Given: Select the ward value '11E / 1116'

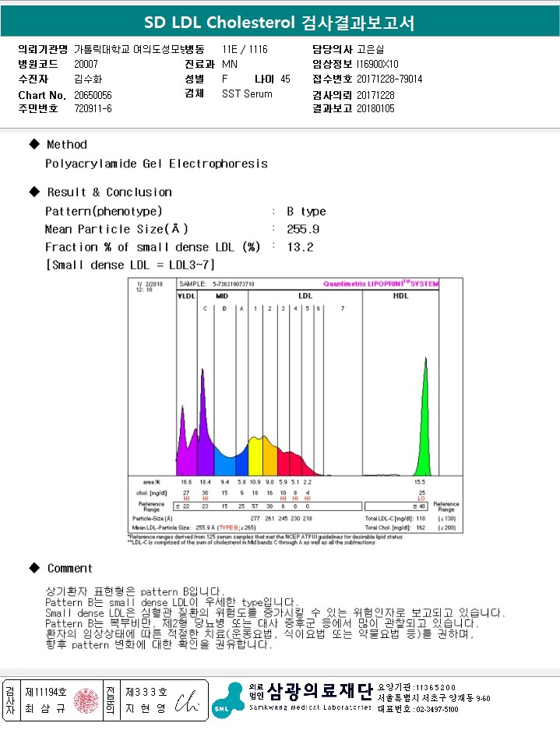Looking at the screenshot, I should tap(245, 49).
